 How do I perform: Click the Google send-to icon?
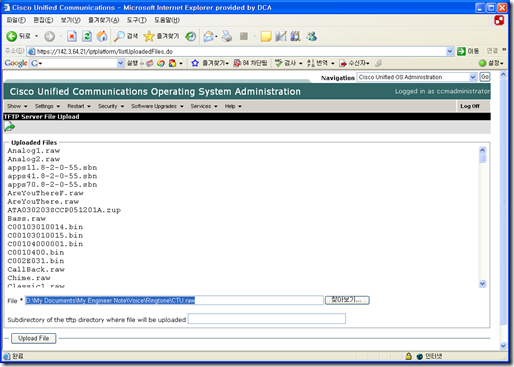pyautogui.click(x=343, y=63)
